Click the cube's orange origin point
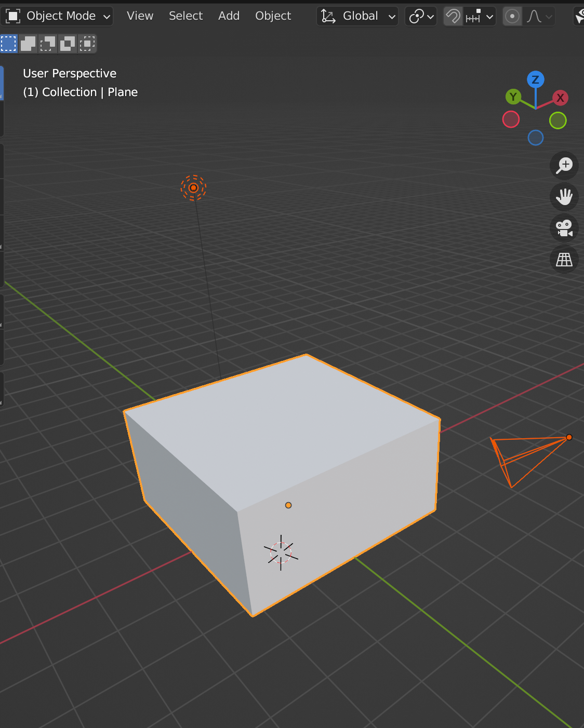Viewport: 584px width, 728px height. coord(288,505)
